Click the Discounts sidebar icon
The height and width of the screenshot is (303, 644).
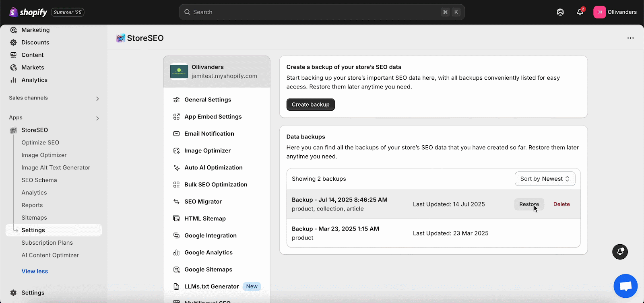(14, 42)
